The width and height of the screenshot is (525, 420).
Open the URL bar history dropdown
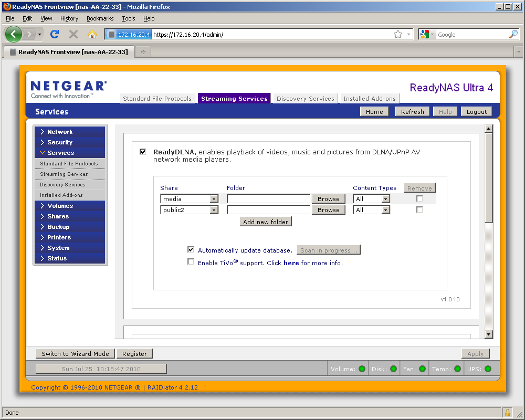click(408, 34)
